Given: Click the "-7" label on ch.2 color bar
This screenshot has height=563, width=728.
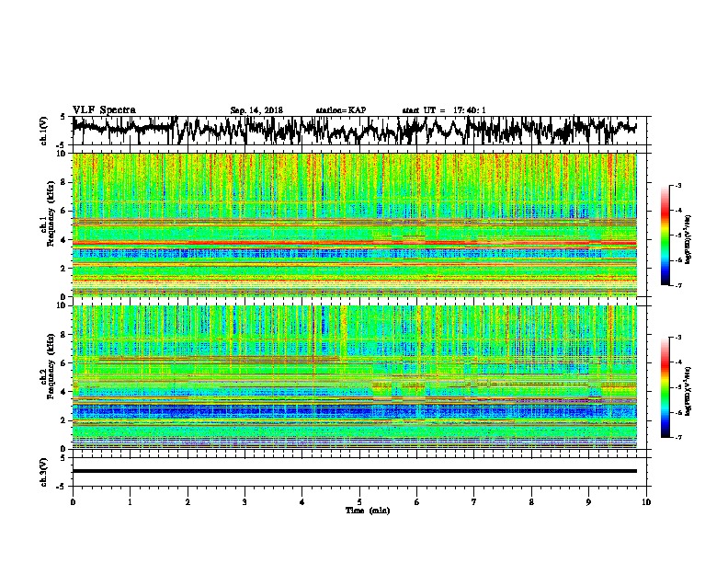Looking at the screenshot, I should tap(678, 437).
